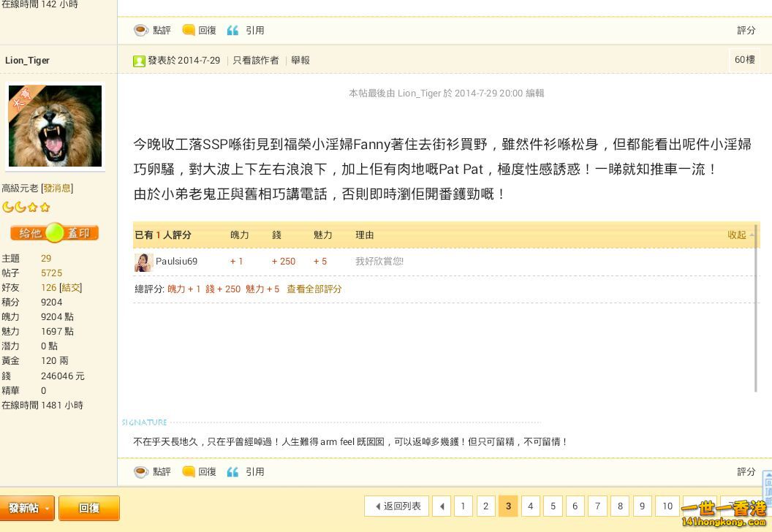Click the 給他蓋印 stamp button
The width and height of the screenshot is (772, 532).
pyautogui.click(x=55, y=233)
